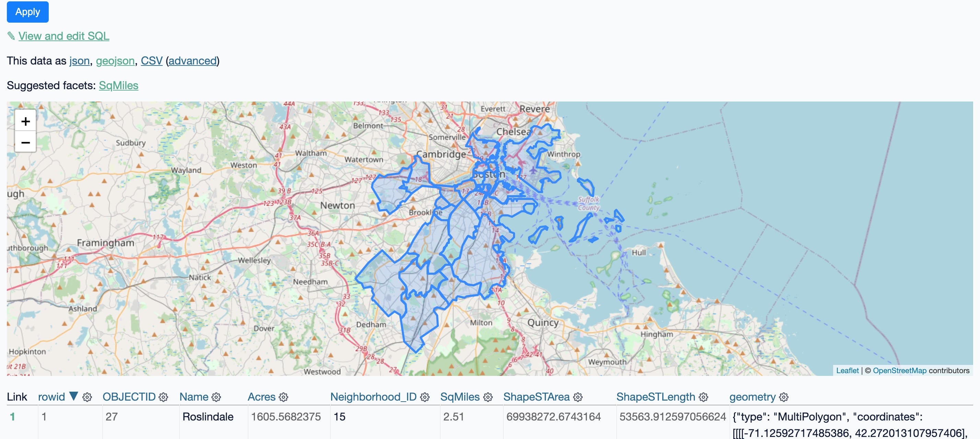Open the rowid column cog menu
Viewport: 980px width, 439px height.
tap(87, 397)
